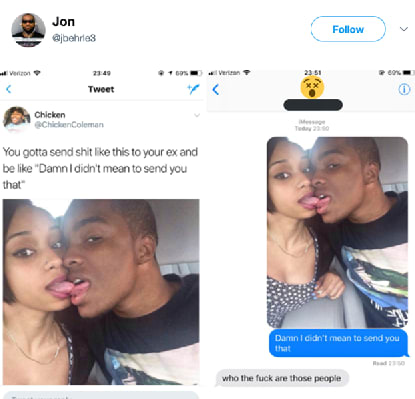The image size is (415, 399).
Task: Click the Jon display name
Action: (x=63, y=22)
